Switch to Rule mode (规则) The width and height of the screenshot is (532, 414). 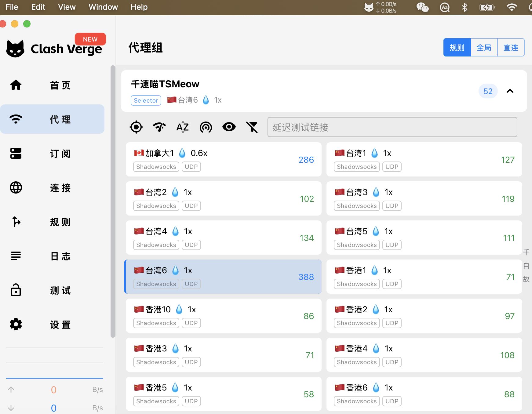point(457,48)
